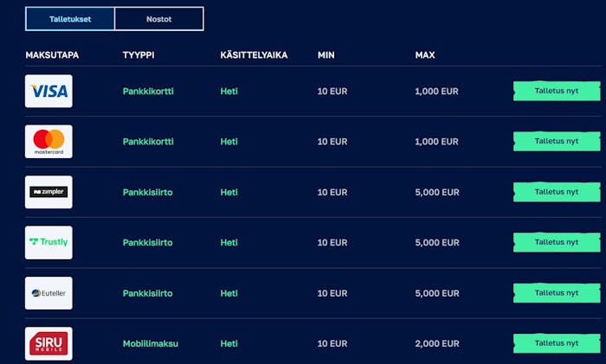Screen dimensions: 606x364
Task: Select Pankkisiirto label in Trustly row
Action: [147, 242]
